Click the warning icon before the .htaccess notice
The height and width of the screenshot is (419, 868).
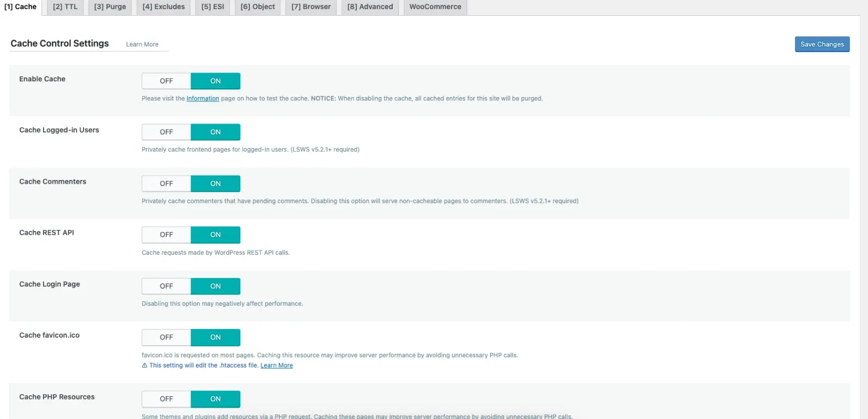(x=144, y=365)
